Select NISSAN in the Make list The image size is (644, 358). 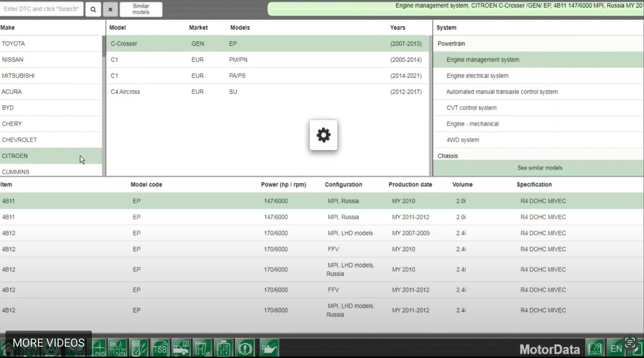(x=51, y=60)
